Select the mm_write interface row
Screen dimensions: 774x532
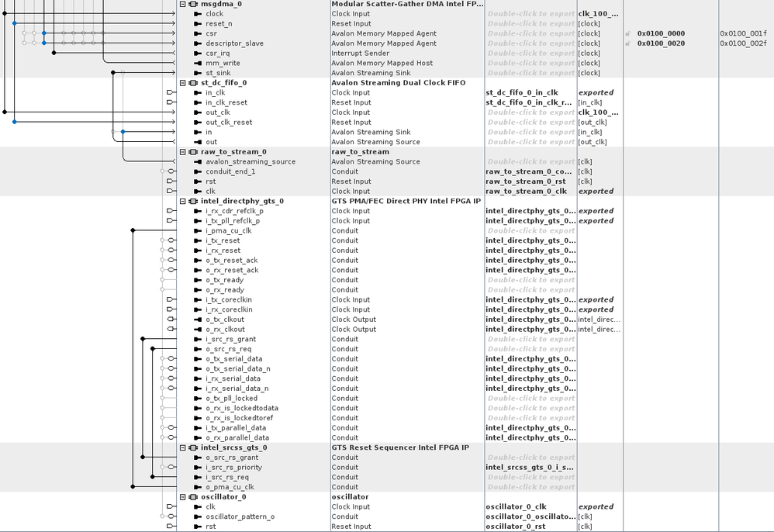[223, 63]
